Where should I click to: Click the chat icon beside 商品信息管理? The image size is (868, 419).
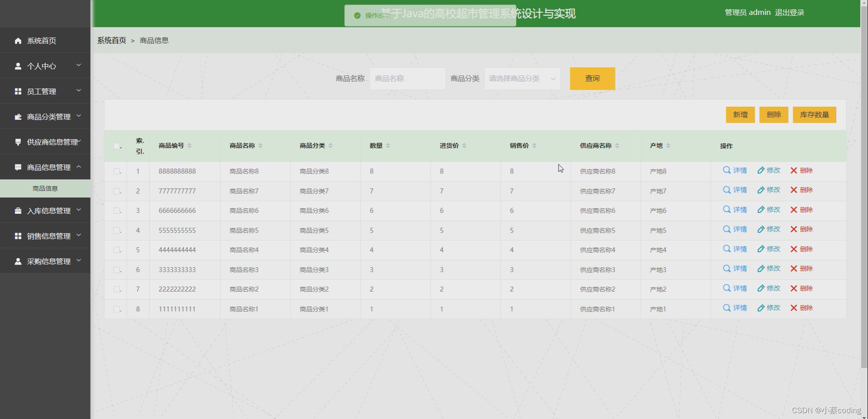pyautogui.click(x=18, y=167)
